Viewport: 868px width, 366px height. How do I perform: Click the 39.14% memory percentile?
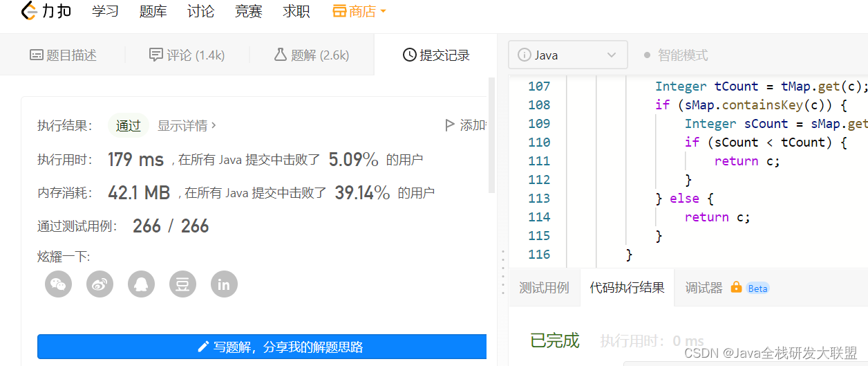[x=362, y=193]
